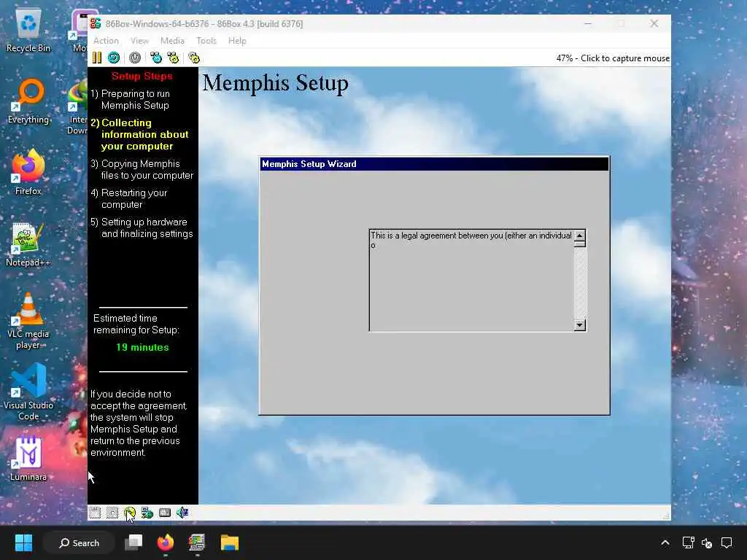
Task: Click CD-ROM drive status bar icon
Action: [130, 513]
